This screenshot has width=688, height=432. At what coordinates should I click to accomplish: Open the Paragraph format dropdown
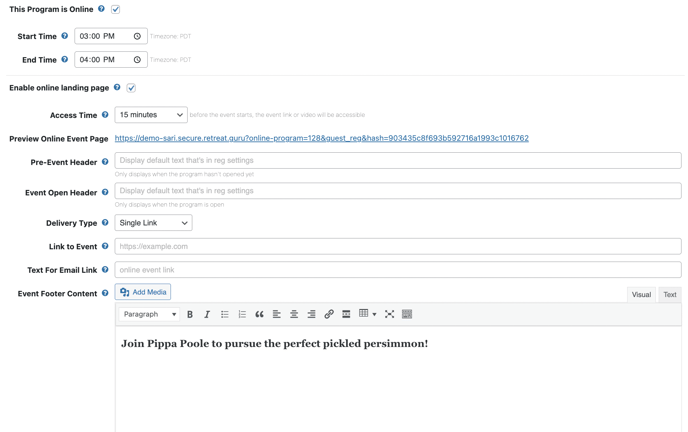[x=149, y=314]
